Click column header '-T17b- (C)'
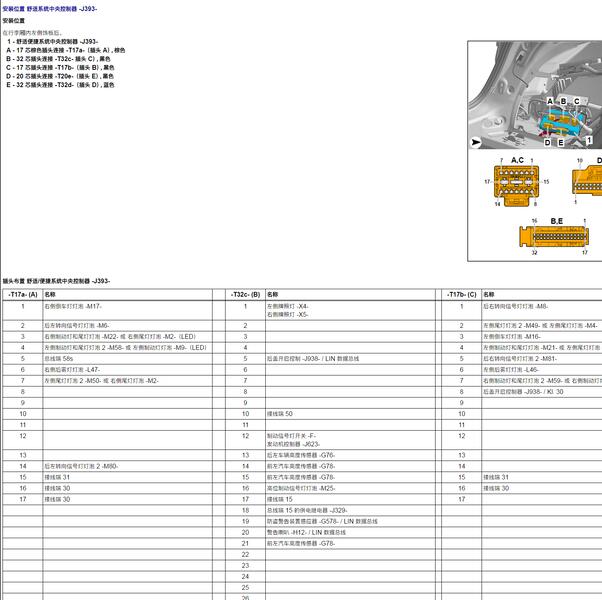Image resolution: width=602 pixels, height=600 pixels. tap(461, 294)
